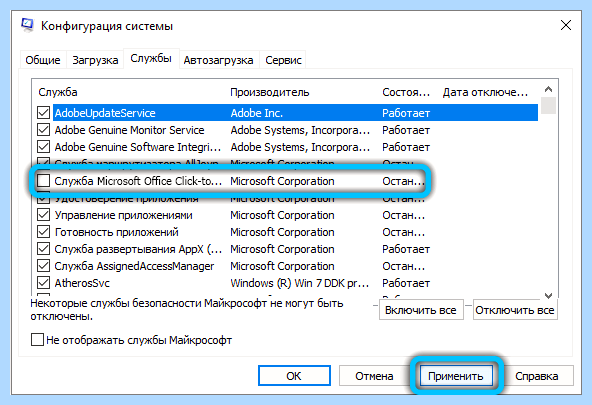The width and height of the screenshot is (592, 405).
Task: Click the services list scrollbar thumb
Action: tap(549, 105)
